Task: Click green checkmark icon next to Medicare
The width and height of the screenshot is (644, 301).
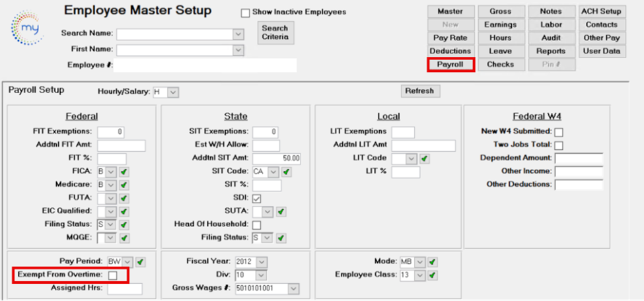Action: (124, 185)
